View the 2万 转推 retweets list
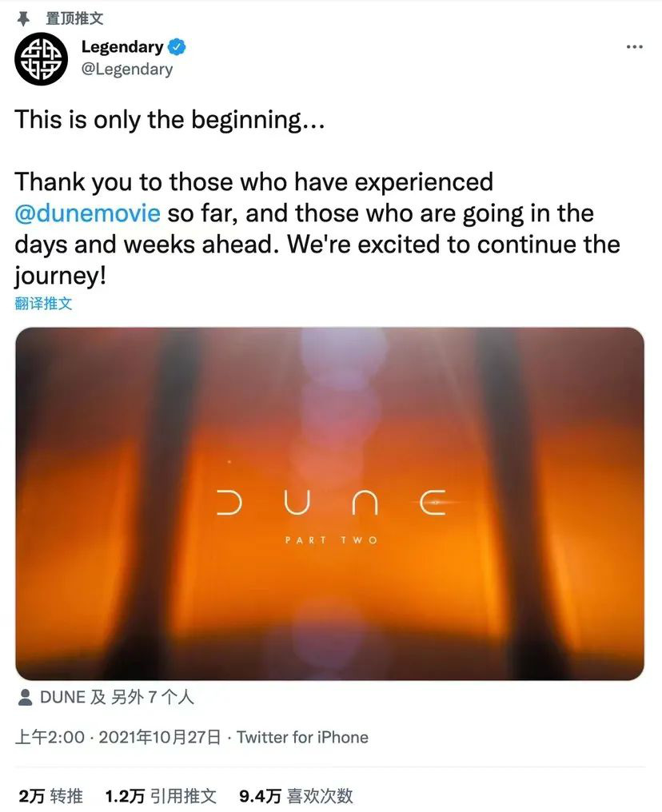The width and height of the screenshot is (662, 812). (x=50, y=796)
